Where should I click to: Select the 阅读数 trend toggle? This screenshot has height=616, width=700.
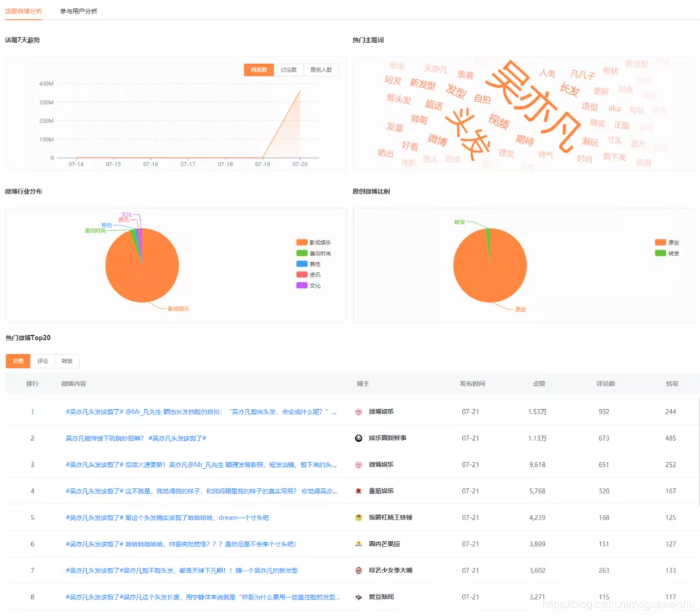(259, 69)
